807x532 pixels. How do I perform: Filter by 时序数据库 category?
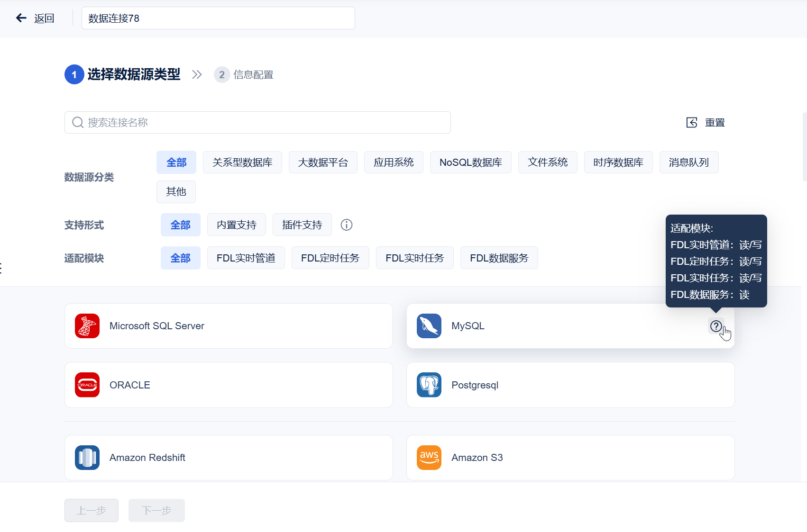click(618, 162)
